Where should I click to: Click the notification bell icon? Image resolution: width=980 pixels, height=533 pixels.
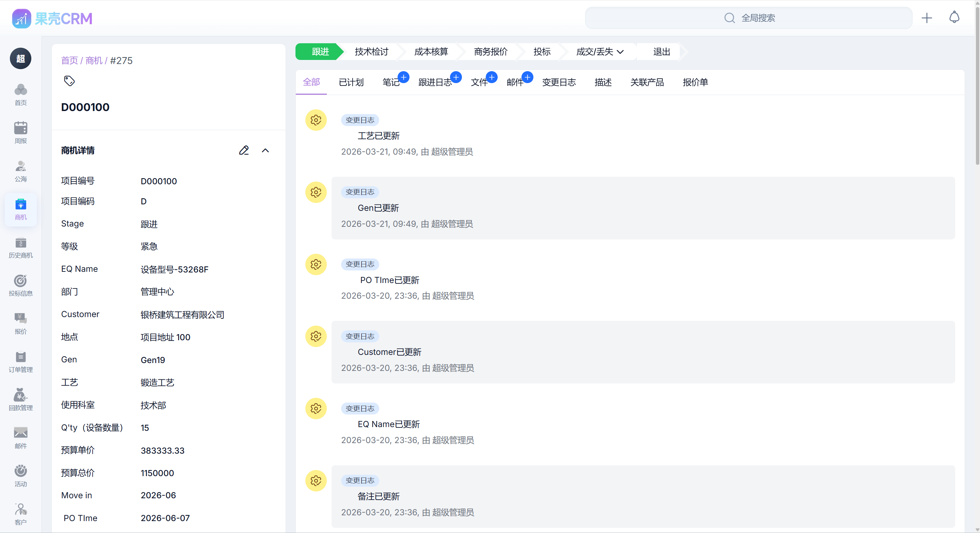[954, 17]
